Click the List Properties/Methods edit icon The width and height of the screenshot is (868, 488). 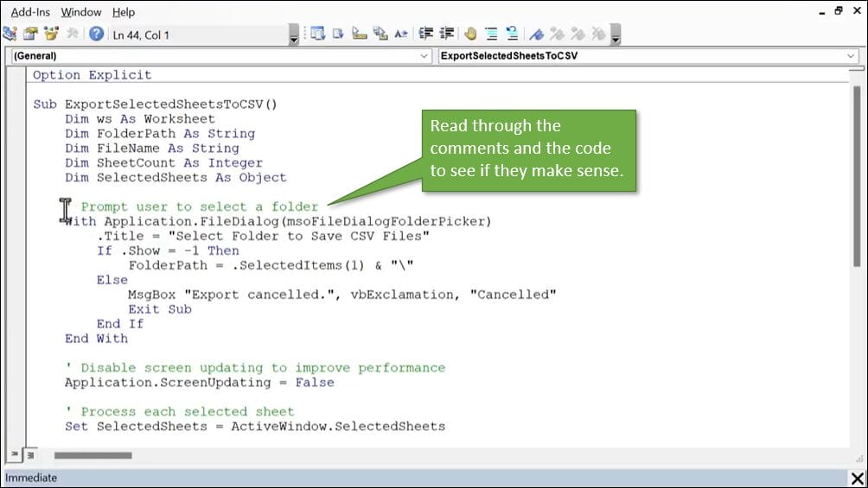tap(317, 35)
